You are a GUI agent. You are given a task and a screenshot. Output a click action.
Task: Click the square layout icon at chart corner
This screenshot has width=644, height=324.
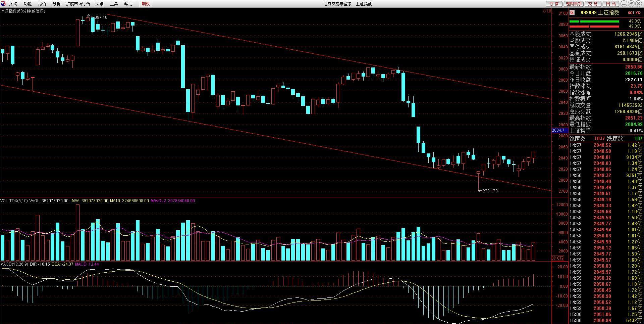tap(549, 11)
